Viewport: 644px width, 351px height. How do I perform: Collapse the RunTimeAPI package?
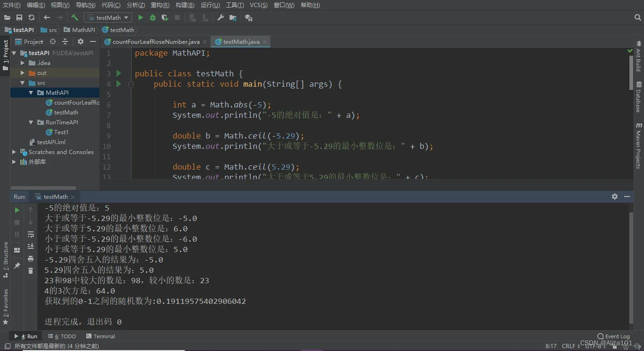click(31, 122)
